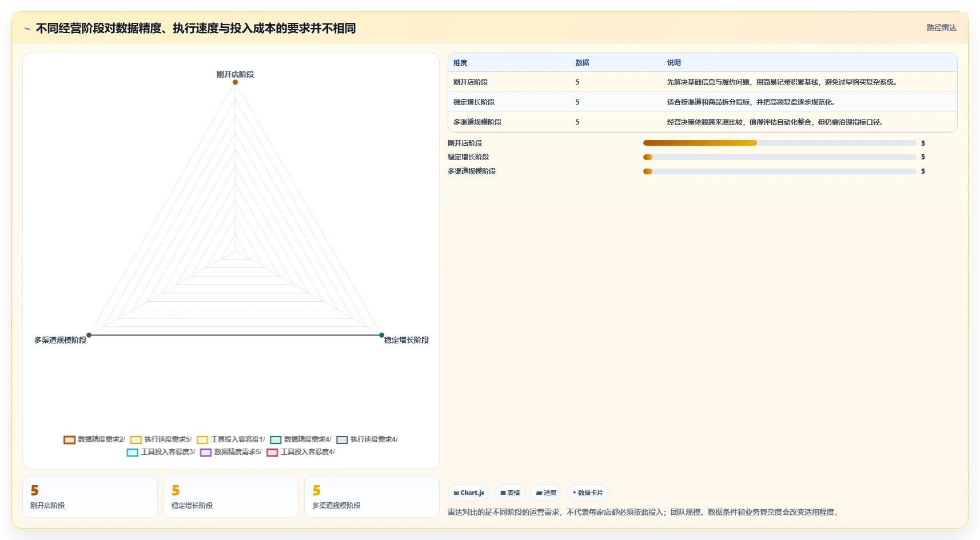Viewport: 980px width, 540px height.
Task: Click the 多渠道规模阶段 progress bar
Action: pos(779,171)
